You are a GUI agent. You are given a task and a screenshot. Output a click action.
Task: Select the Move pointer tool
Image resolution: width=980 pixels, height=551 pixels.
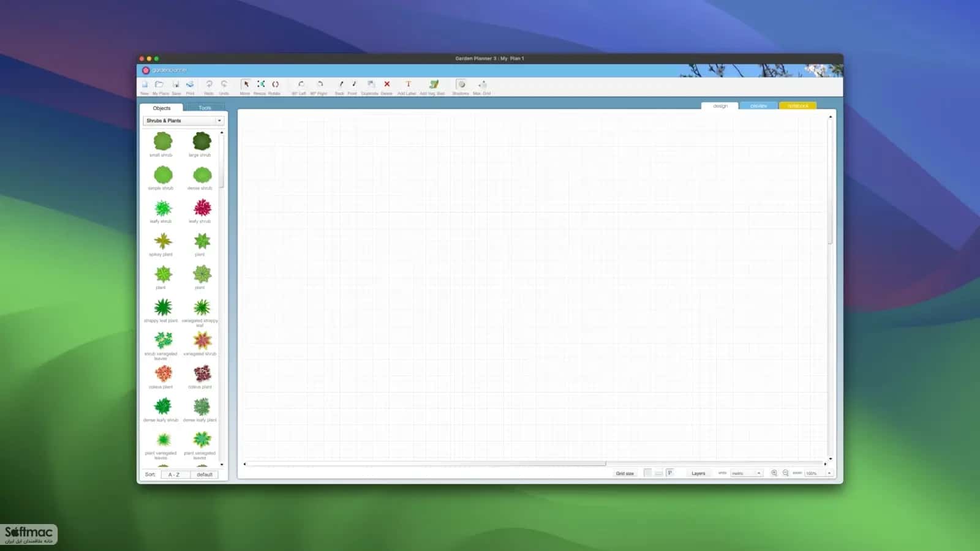[245, 84]
